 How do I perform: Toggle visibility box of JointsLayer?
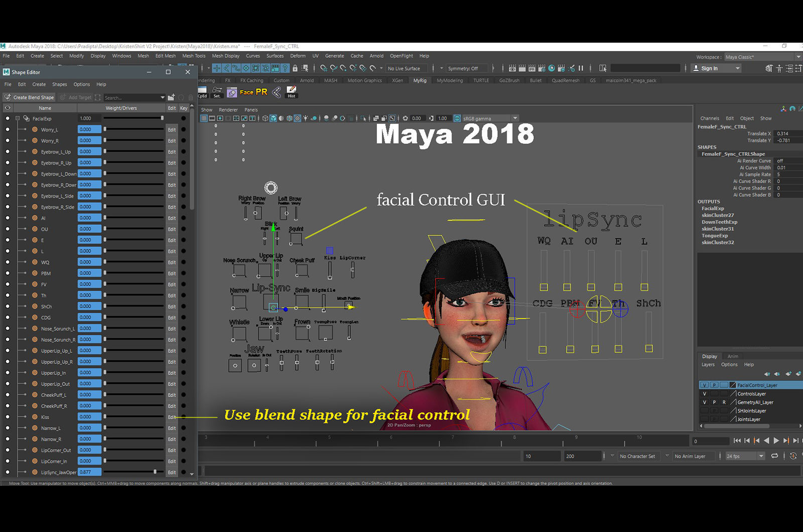(705, 419)
